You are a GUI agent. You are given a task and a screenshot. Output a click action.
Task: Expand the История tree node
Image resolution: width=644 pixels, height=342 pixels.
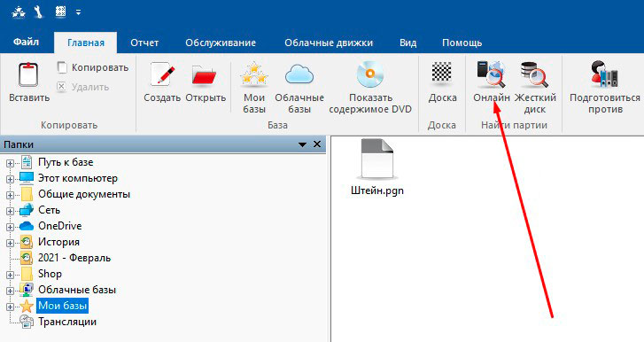(x=10, y=243)
